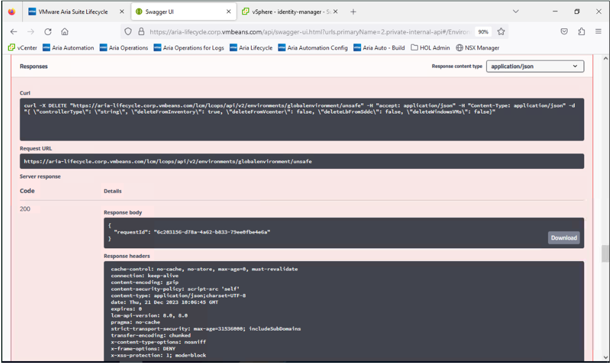Open the Response content type dropdown
The image size is (611, 364).
click(534, 66)
